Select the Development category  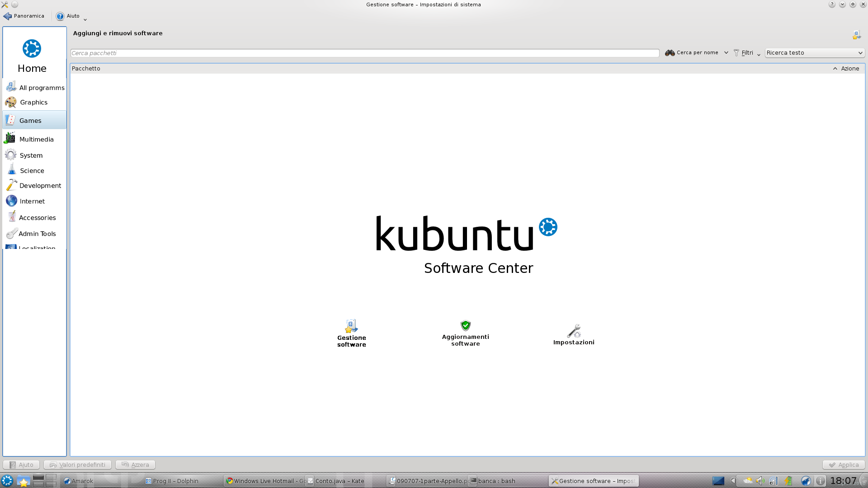pos(40,186)
